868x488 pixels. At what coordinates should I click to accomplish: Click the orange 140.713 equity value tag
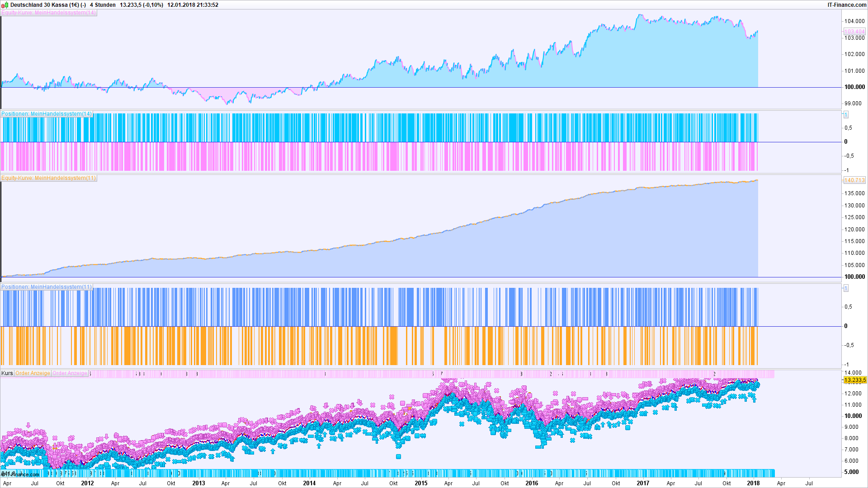(854, 180)
